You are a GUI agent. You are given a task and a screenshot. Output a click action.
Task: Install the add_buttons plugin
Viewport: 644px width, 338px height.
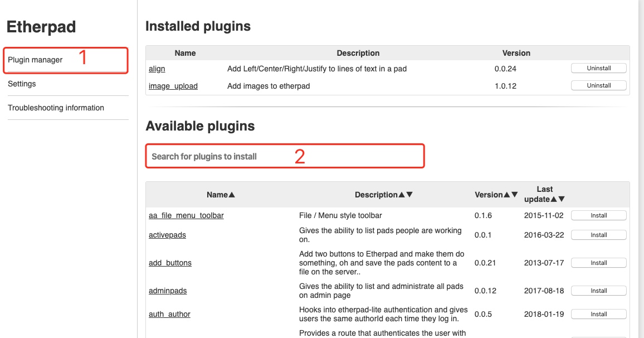pos(599,263)
